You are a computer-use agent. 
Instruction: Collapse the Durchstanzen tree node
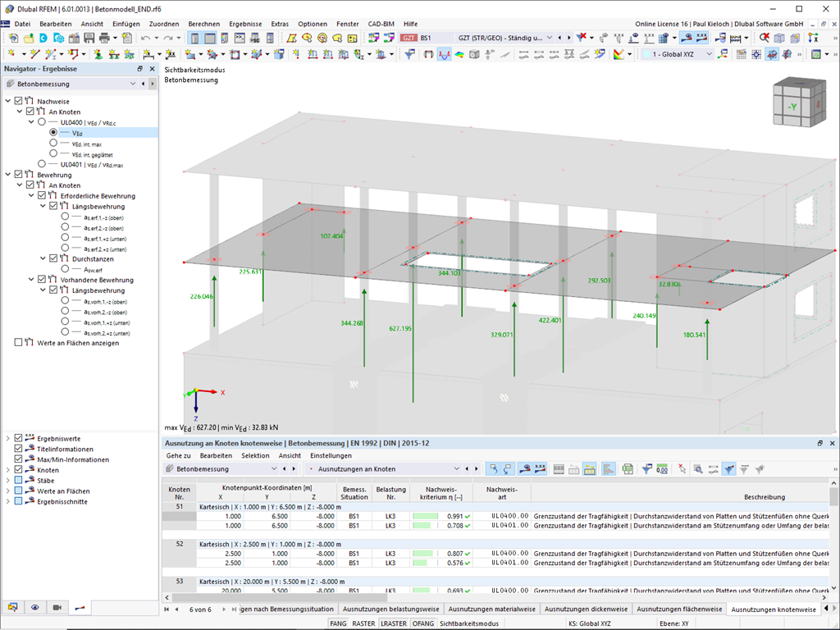pyautogui.click(x=43, y=258)
